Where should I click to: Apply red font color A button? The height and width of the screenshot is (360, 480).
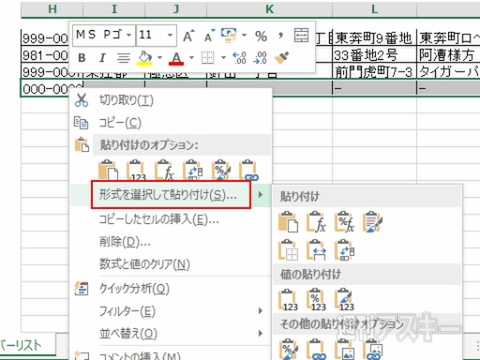[176, 58]
